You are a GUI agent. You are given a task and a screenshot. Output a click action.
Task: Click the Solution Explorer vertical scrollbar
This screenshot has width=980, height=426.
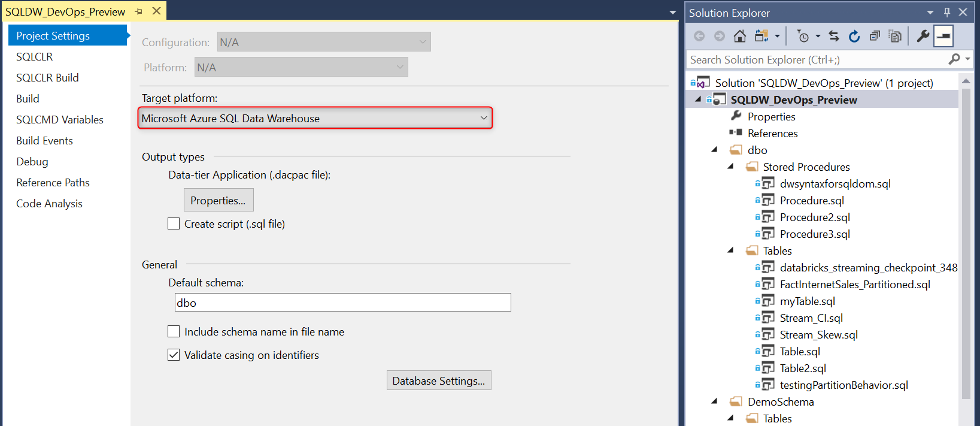point(966,243)
